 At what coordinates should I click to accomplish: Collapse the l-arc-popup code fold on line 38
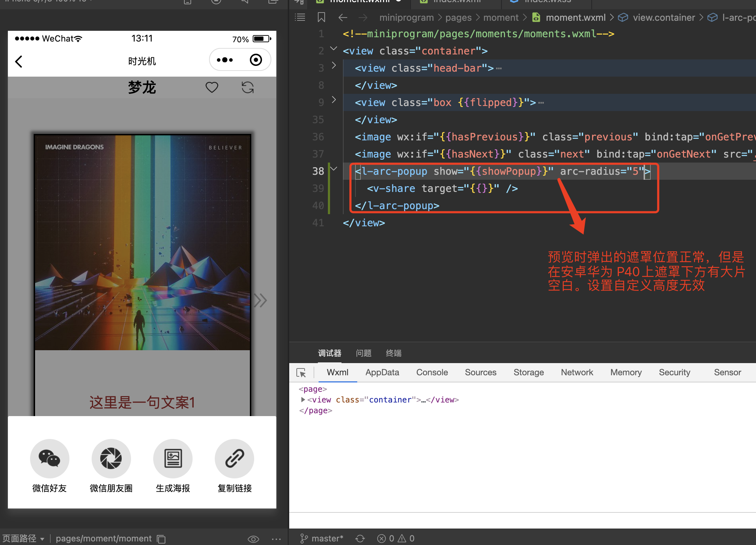[334, 168]
